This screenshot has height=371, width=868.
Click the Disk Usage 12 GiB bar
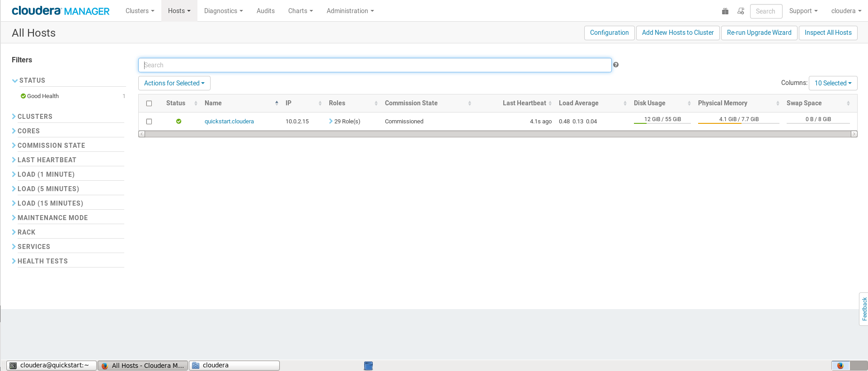click(662, 120)
